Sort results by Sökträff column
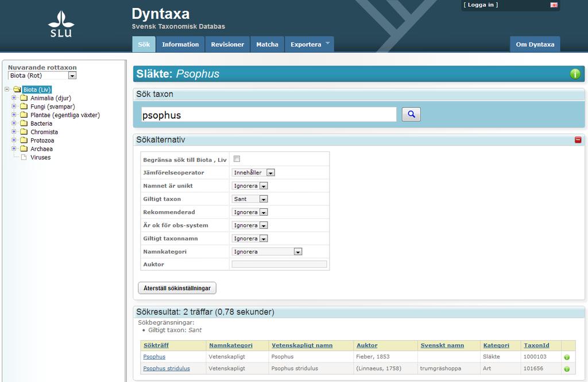The width and height of the screenshot is (588, 382). click(x=156, y=345)
